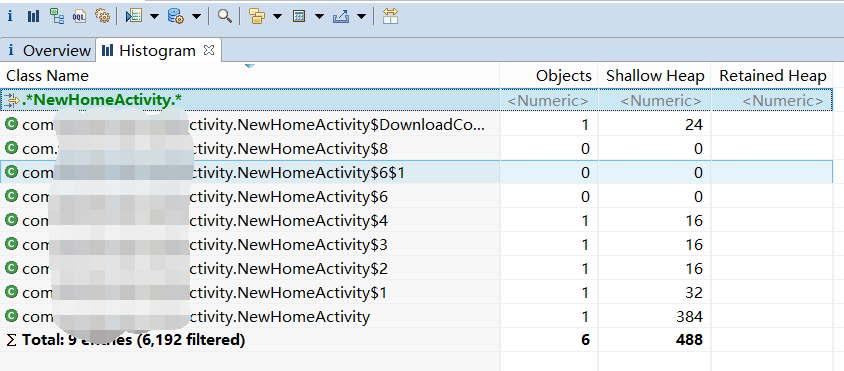The width and height of the screenshot is (844, 371).
Task: Open the Histogram toolbar icon
Action: [x=33, y=16]
